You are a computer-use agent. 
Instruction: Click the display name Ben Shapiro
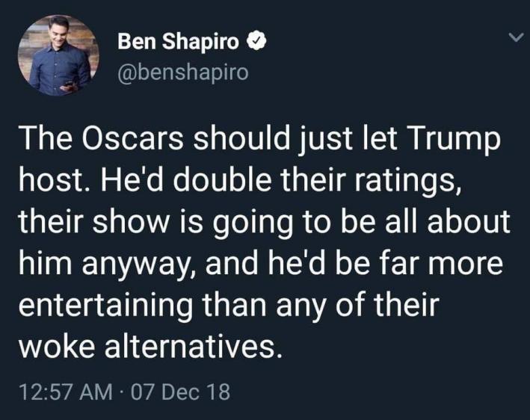179,43
